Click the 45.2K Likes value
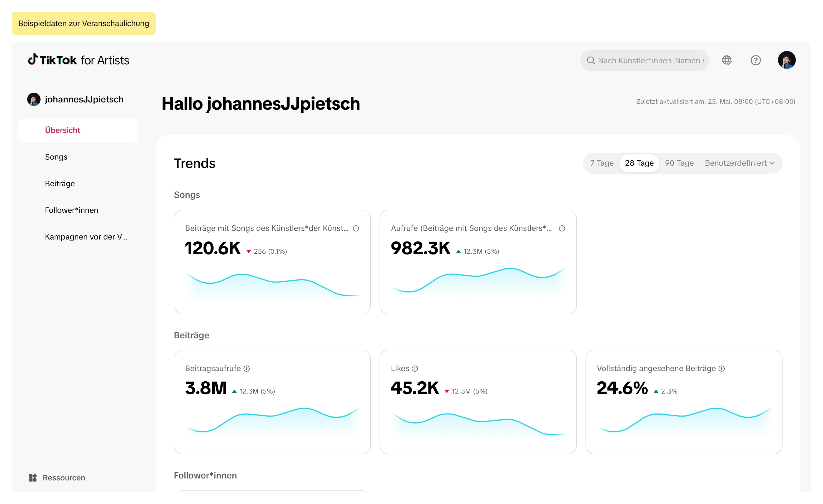Image resolution: width=823 pixels, height=504 pixels. tap(415, 388)
